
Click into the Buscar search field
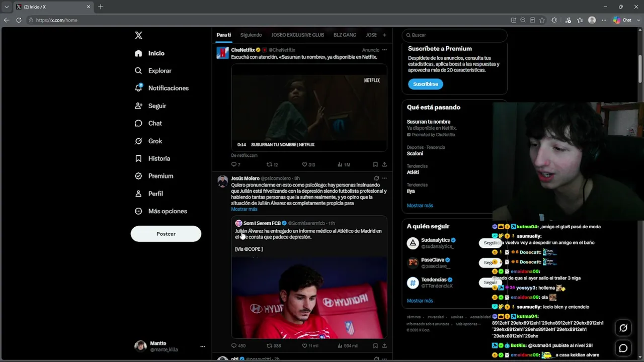click(x=454, y=35)
